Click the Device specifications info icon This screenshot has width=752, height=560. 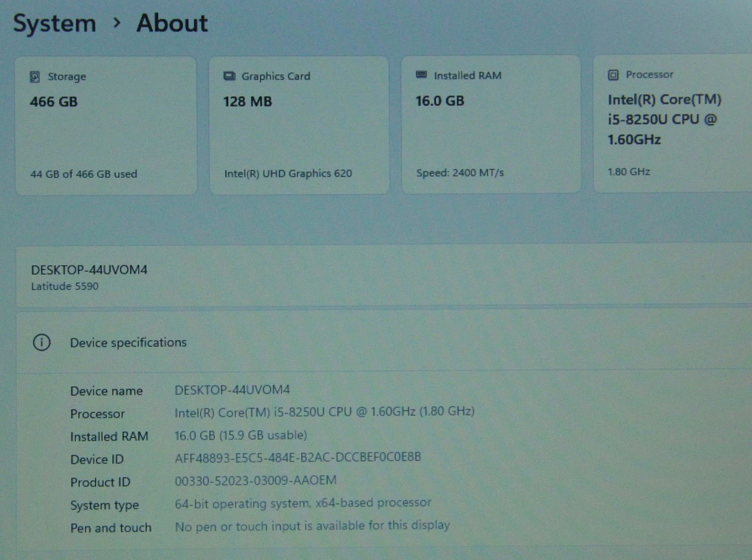tap(41, 342)
